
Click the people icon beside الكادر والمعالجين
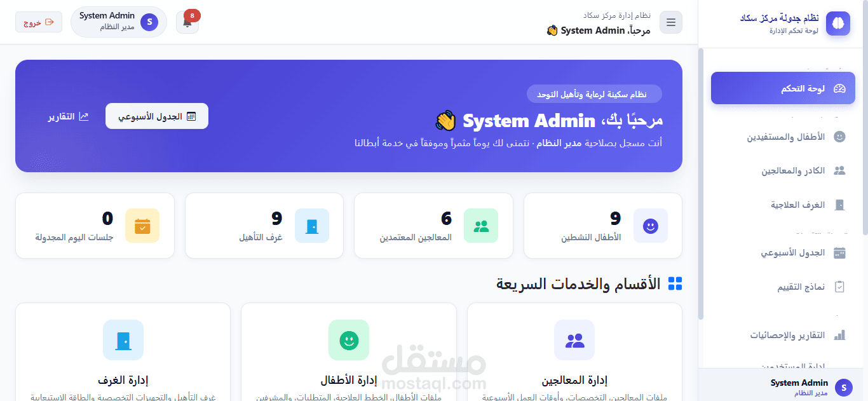coord(839,170)
